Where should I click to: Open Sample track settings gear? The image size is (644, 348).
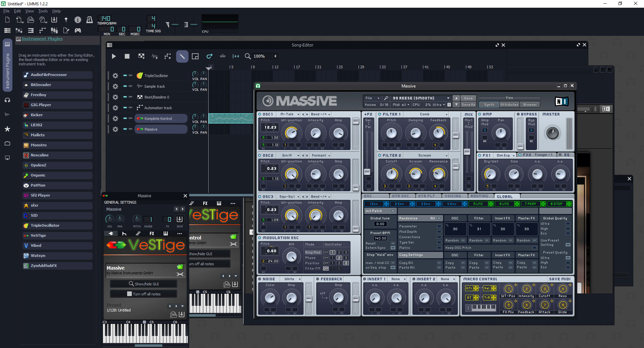[x=115, y=86]
